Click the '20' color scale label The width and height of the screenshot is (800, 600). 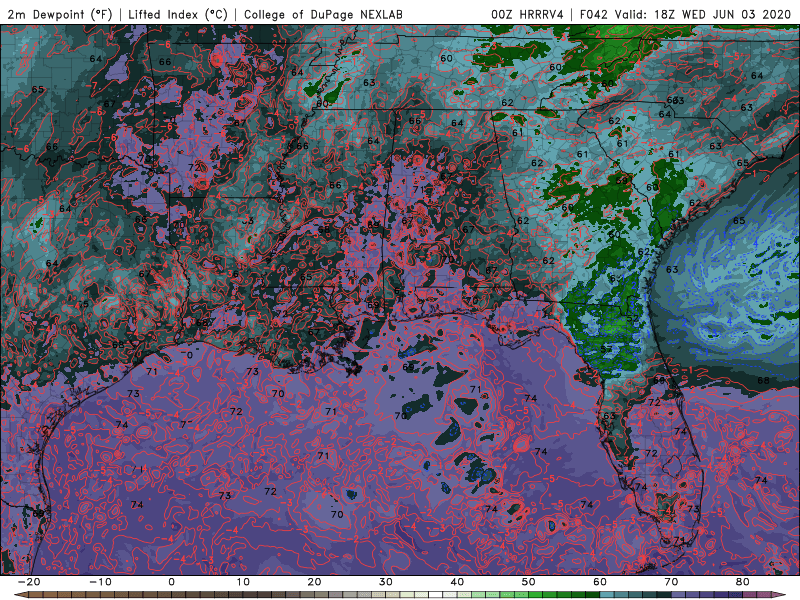tap(314, 582)
